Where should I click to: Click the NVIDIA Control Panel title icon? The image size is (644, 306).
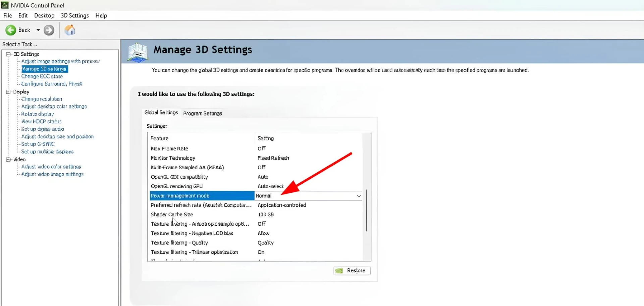click(5, 5)
